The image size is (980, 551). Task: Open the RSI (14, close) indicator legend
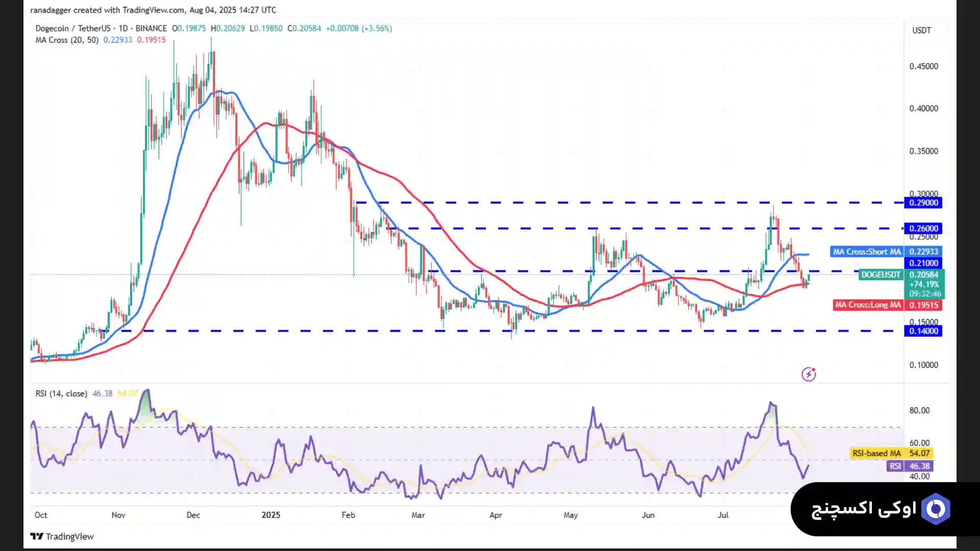pos(61,393)
